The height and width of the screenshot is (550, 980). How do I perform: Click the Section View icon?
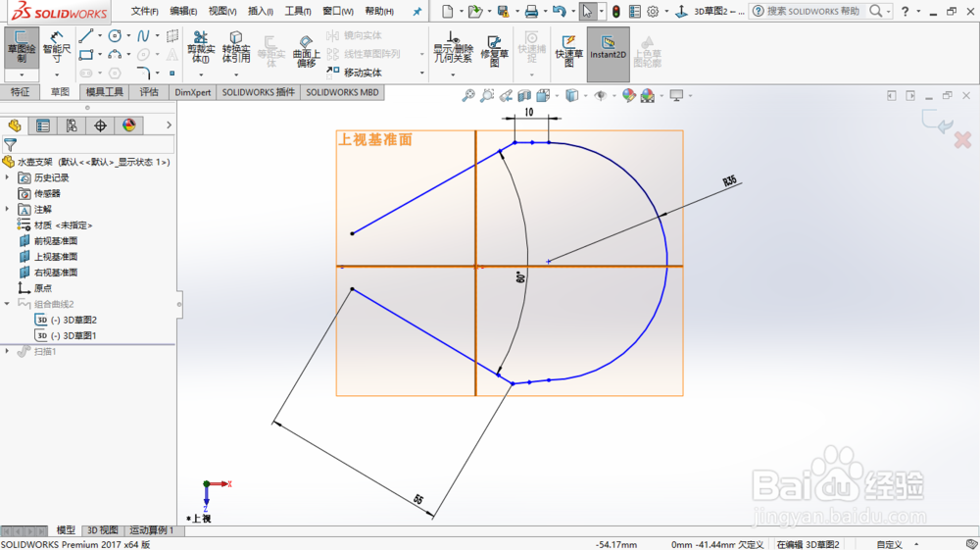pos(524,96)
